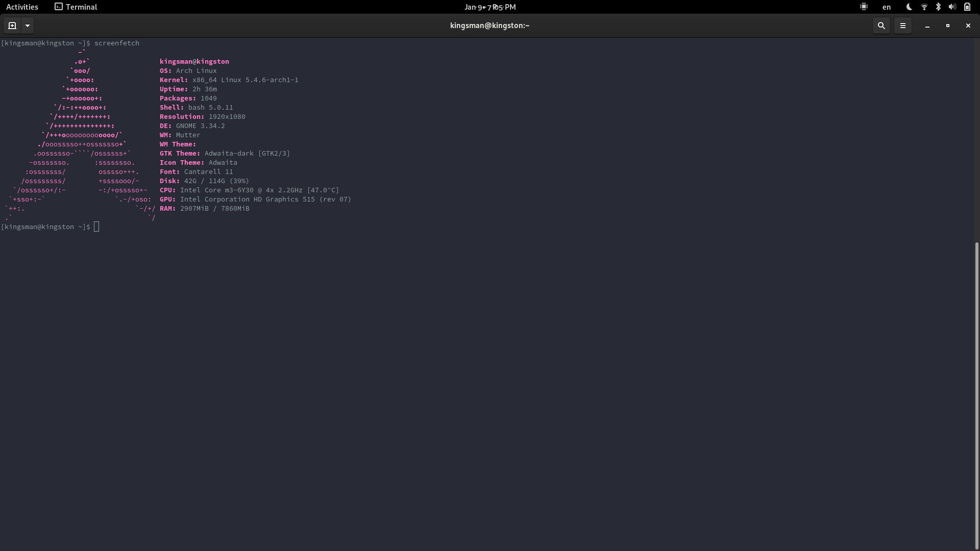Click the 'WM Theme:' label
Screen dimensions: 980x551
(x=178, y=144)
